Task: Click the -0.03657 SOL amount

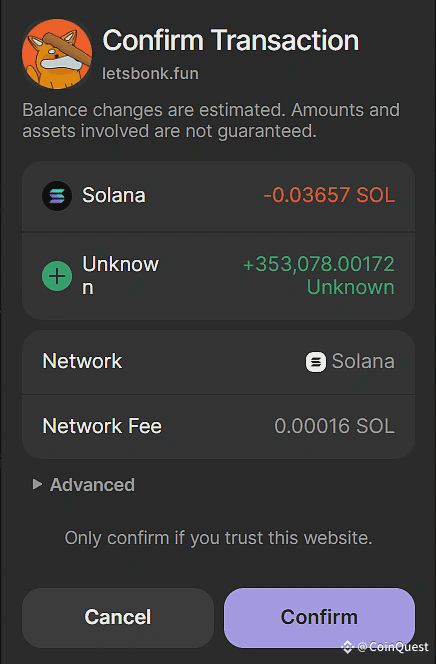Action: click(x=329, y=195)
